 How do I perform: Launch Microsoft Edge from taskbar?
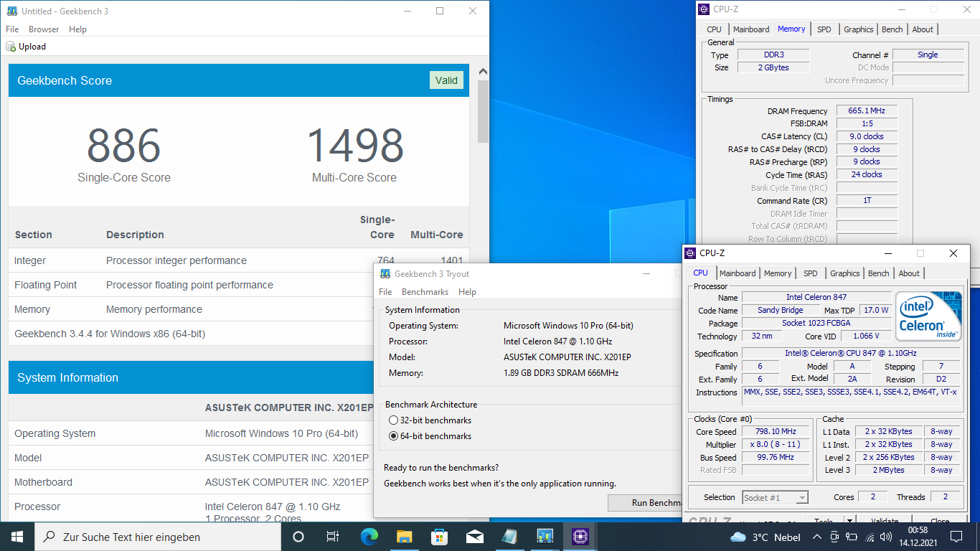369,537
